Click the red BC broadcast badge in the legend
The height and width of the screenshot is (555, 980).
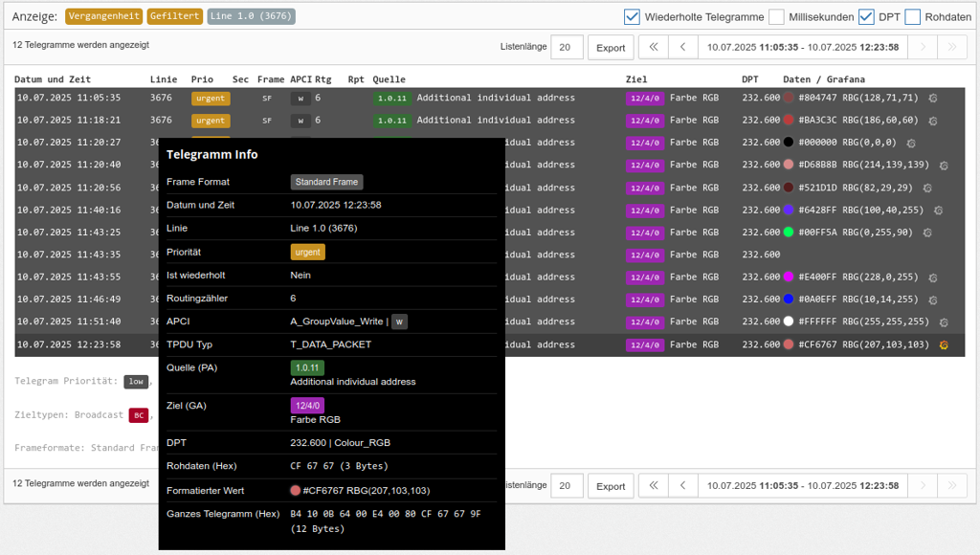[x=139, y=415]
